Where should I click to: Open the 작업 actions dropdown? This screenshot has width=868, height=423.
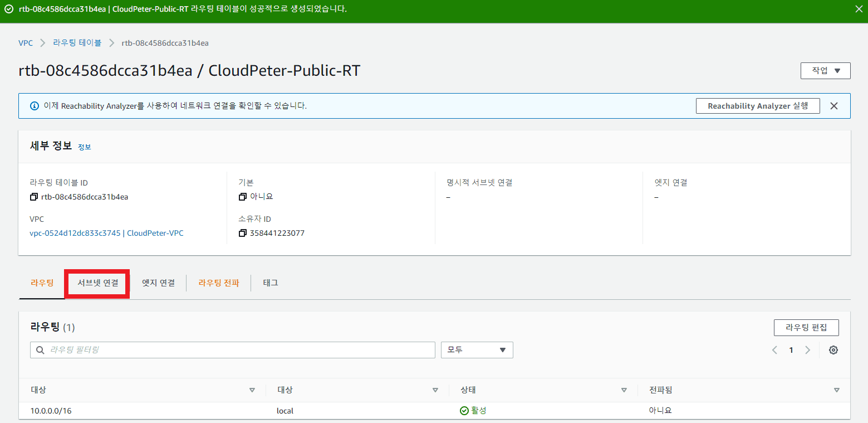coord(825,71)
